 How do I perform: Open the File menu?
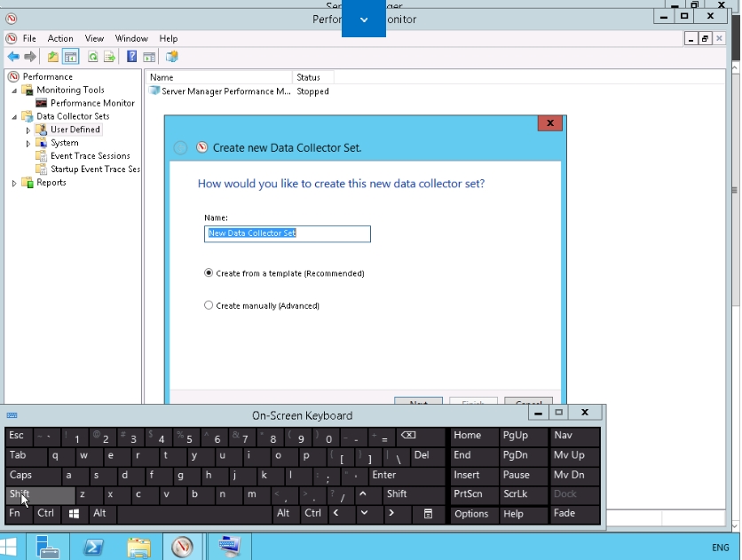[29, 38]
